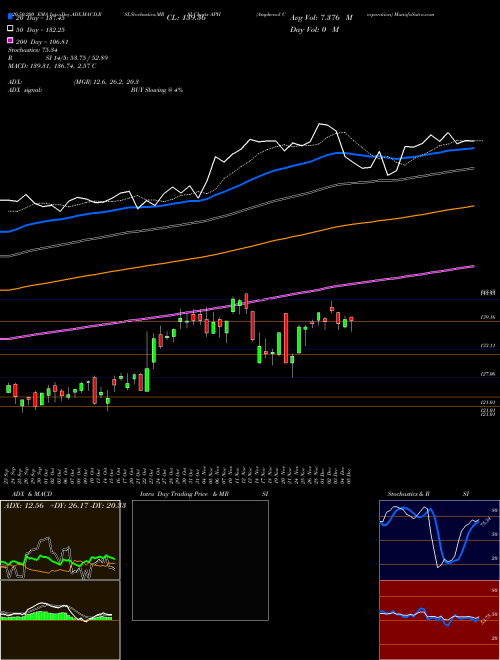Click the 'Stochastics & R' panel heading
Viewport: 500px width, 660px height.
click(409, 494)
